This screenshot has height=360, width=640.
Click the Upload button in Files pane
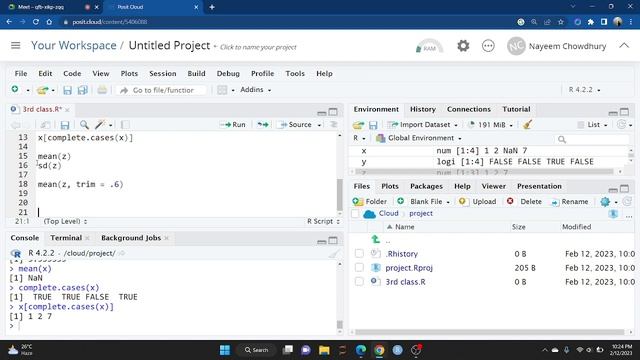tap(478, 202)
